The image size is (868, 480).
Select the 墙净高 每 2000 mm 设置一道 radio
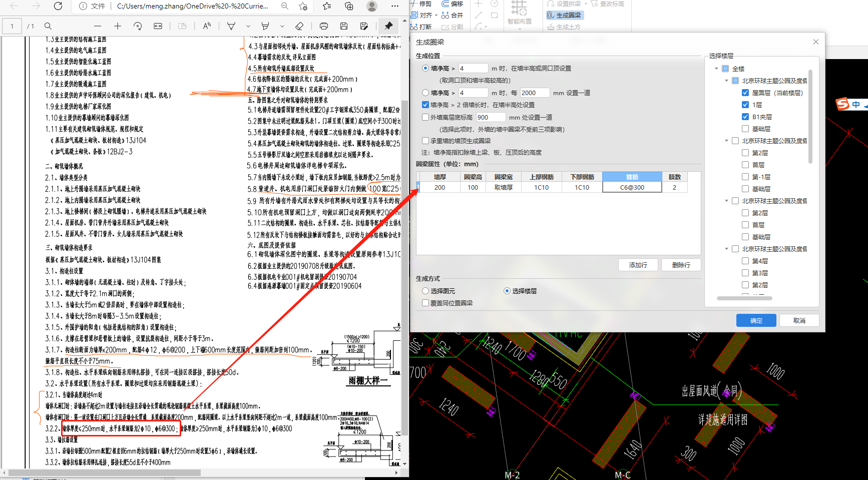point(425,93)
